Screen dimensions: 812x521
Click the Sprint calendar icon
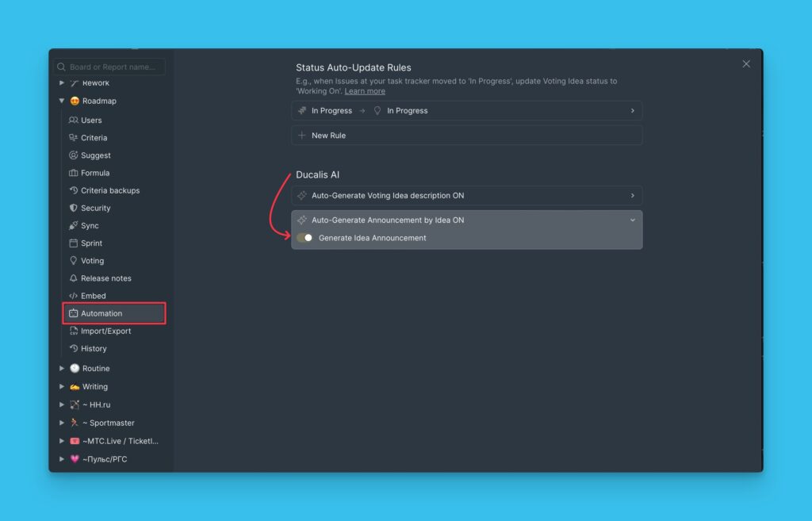pos(74,243)
